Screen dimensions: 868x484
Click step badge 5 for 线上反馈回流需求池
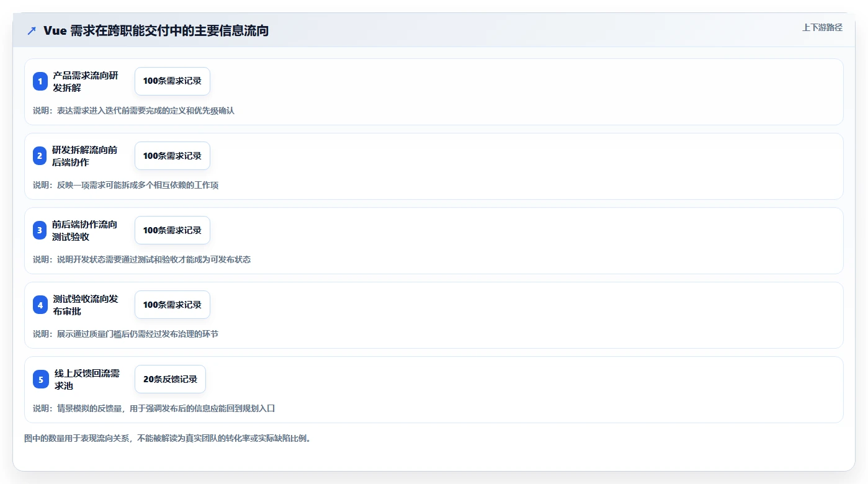click(40, 379)
